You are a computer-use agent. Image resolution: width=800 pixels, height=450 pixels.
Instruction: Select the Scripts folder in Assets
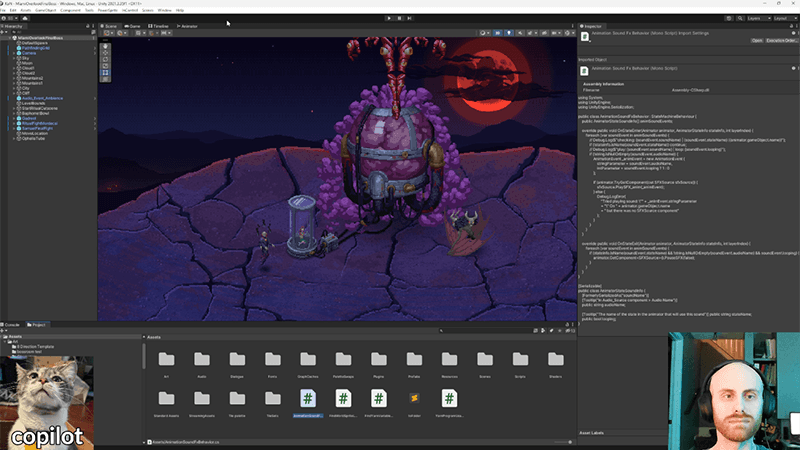[520, 364]
